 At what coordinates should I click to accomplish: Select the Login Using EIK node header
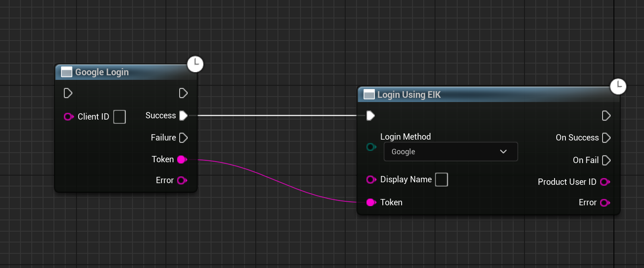click(489, 94)
